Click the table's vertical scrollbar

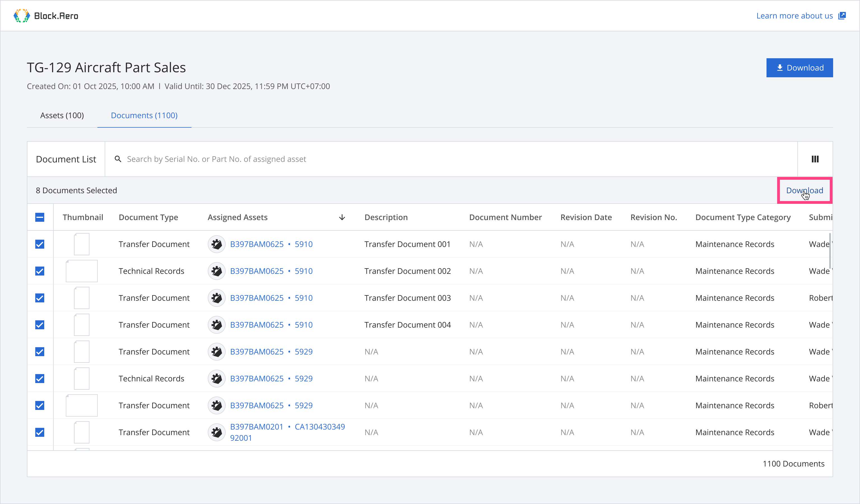tap(830, 251)
